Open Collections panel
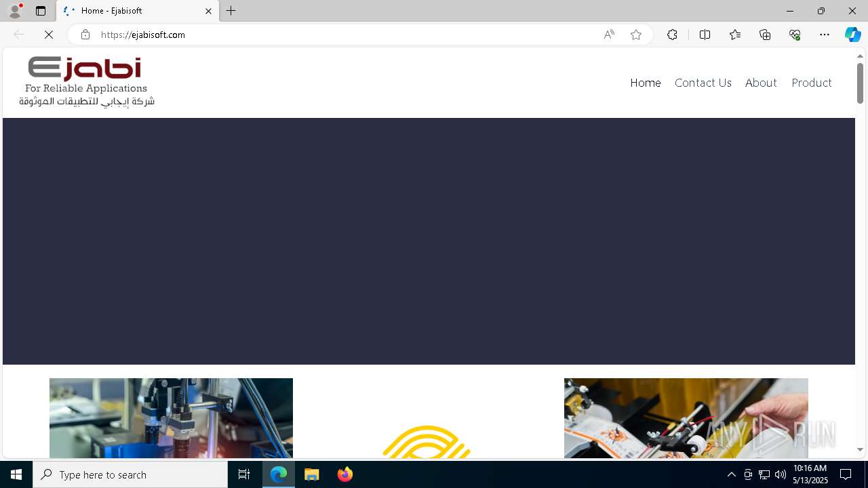Viewport: 868px width, 488px height. pyautogui.click(x=765, y=35)
